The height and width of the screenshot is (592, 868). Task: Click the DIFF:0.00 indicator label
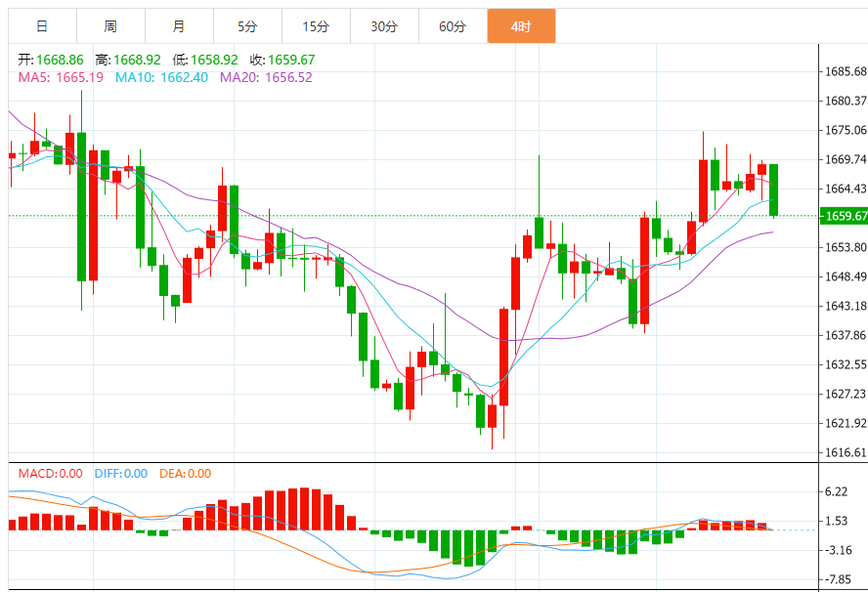[x=120, y=474]
